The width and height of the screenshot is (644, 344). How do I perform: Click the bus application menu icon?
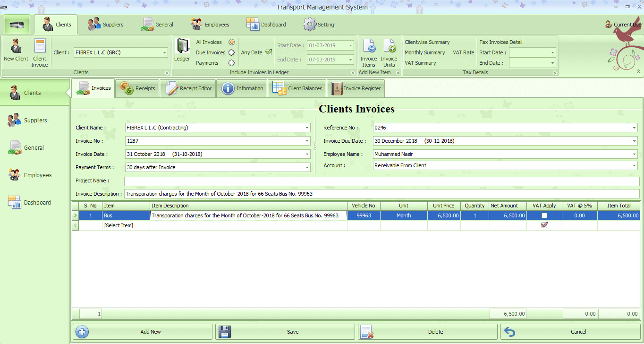pyautogui.click(x=17, y=25)
